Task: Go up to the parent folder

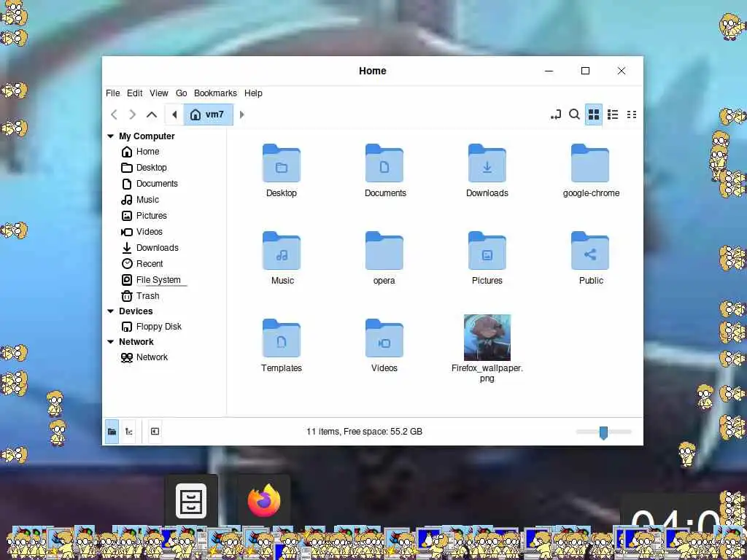Action: click(x=152, y=114)
